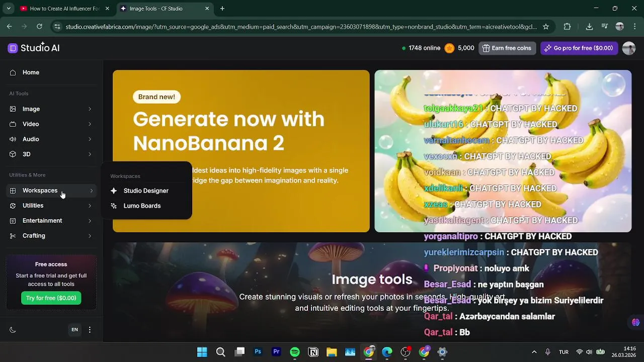Open Studio Designer from Workspaces flyout
This screenshot has width=644, height=362.
146,191
